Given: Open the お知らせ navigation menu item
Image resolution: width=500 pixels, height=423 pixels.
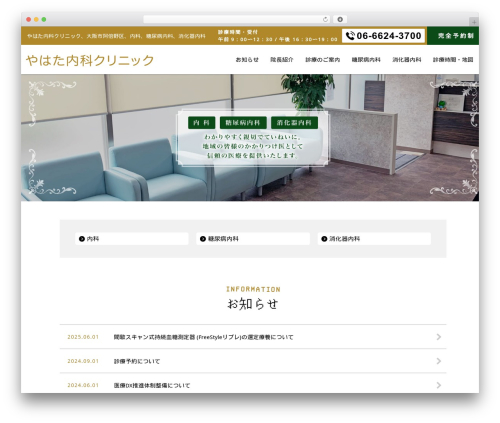Looking at the screenshot, I should (x=247, y=60).
